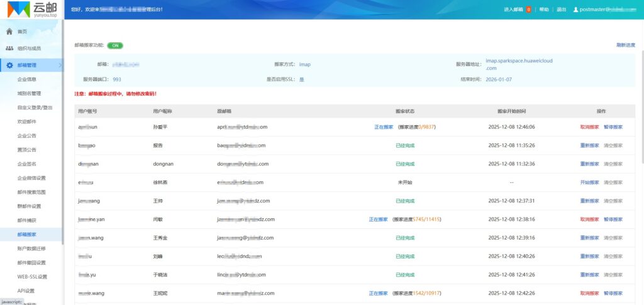Screen dimensions: 644x305
Task: Select 邮件搜索范围 in the sidebar
Action: tap(31, 192)
